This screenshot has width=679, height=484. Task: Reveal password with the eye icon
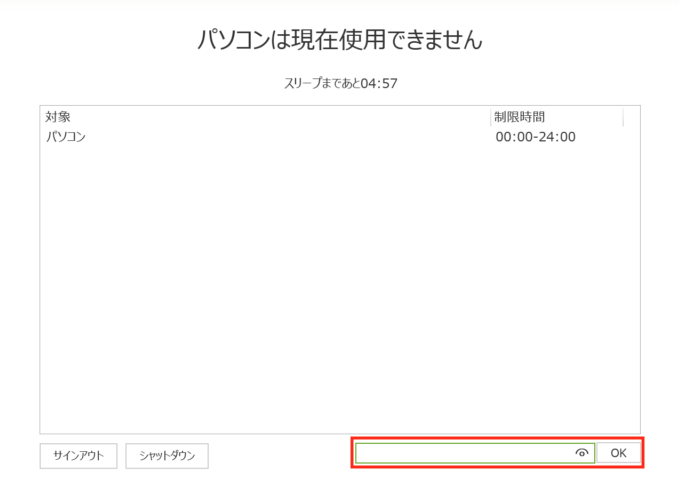[x=582, y=453]
